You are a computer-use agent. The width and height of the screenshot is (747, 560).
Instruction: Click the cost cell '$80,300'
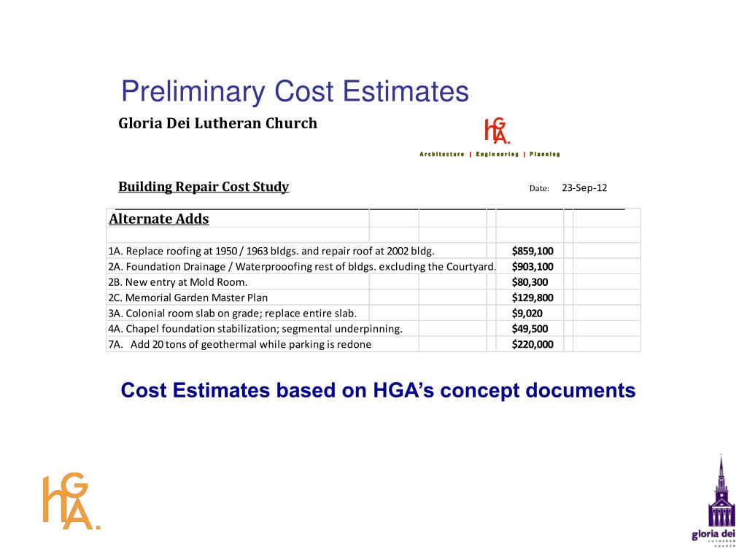coord(530,282)
